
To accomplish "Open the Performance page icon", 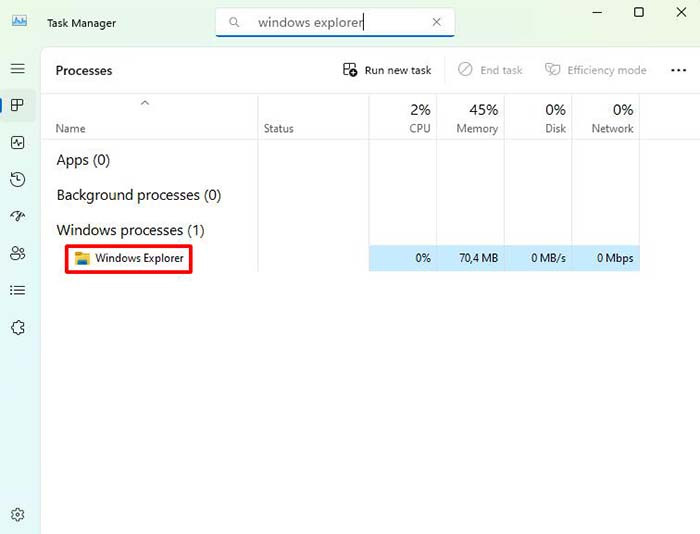I will [17, 143].
